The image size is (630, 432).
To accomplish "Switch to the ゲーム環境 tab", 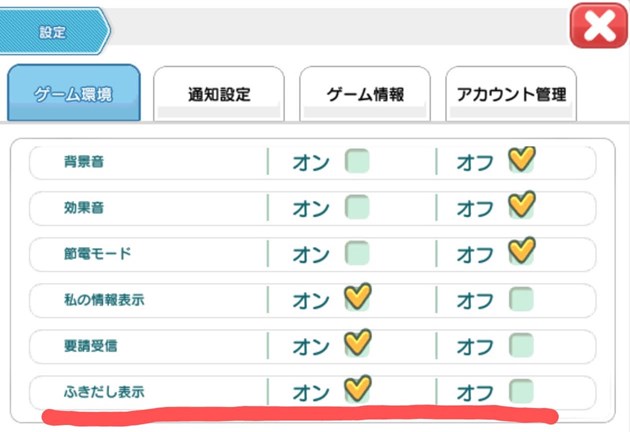I will point(73,95).
